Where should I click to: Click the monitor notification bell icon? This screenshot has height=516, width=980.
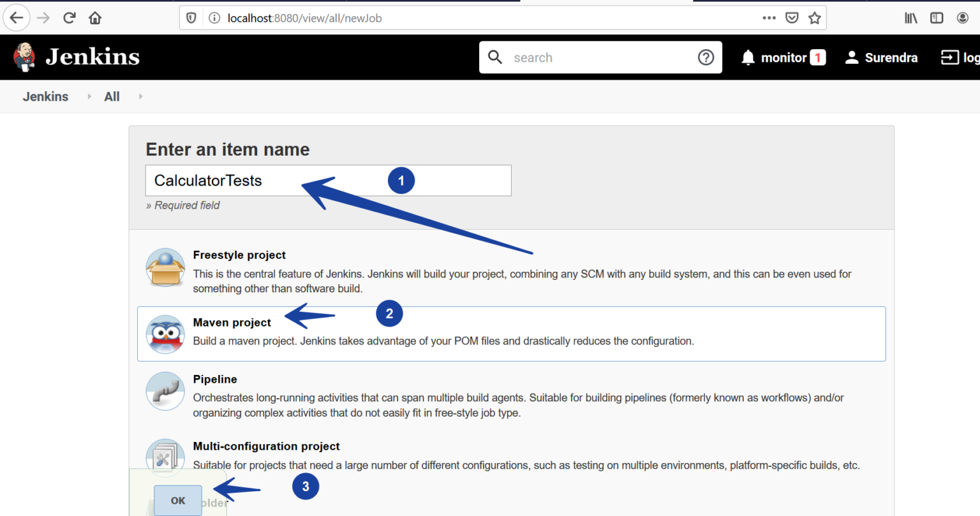(x=747, y=57)
